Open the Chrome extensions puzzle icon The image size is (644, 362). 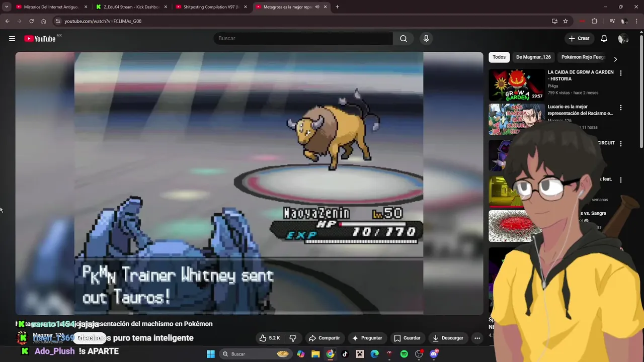pos(594,21)
